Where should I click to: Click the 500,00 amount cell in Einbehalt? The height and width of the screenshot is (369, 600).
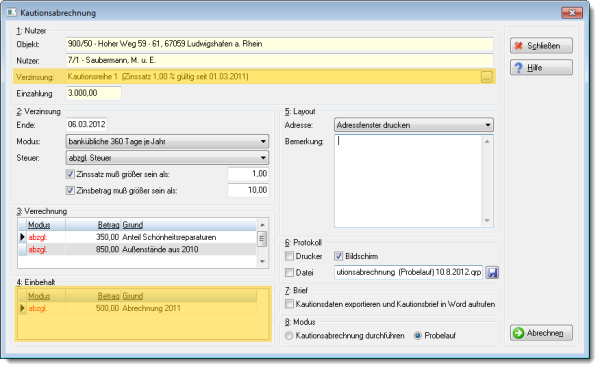coord(93,309)
